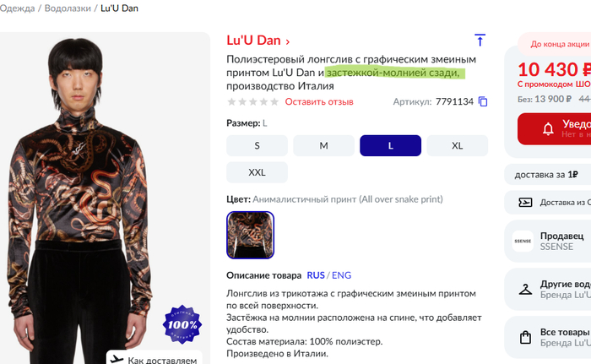Choose size XL
This screenshot has height=364, width=591.
pyautogui.click(x=458, y=145)
